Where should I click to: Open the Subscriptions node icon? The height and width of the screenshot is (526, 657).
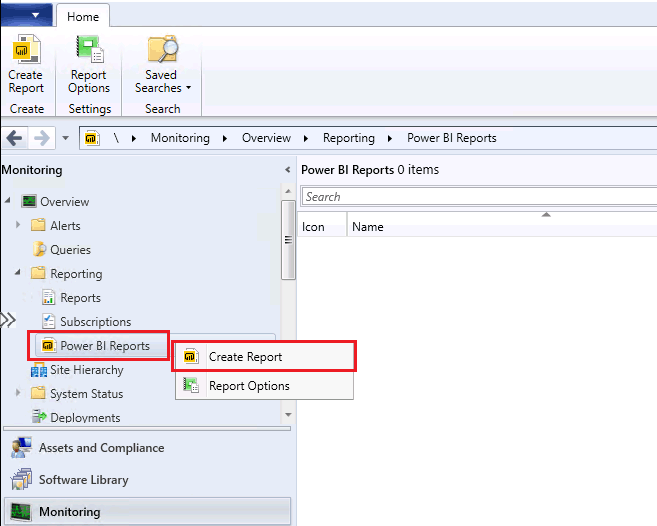pos(48,321)
